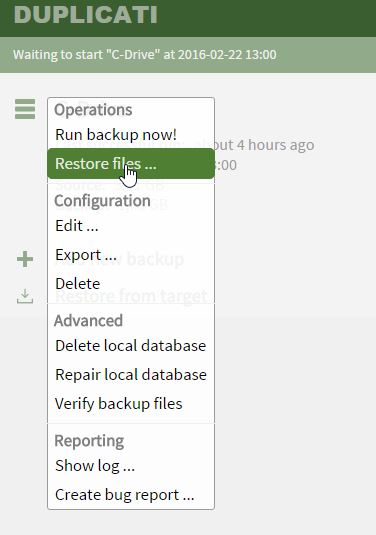
Task: Choose Repair local database
Action: click(x=131, y=375)
